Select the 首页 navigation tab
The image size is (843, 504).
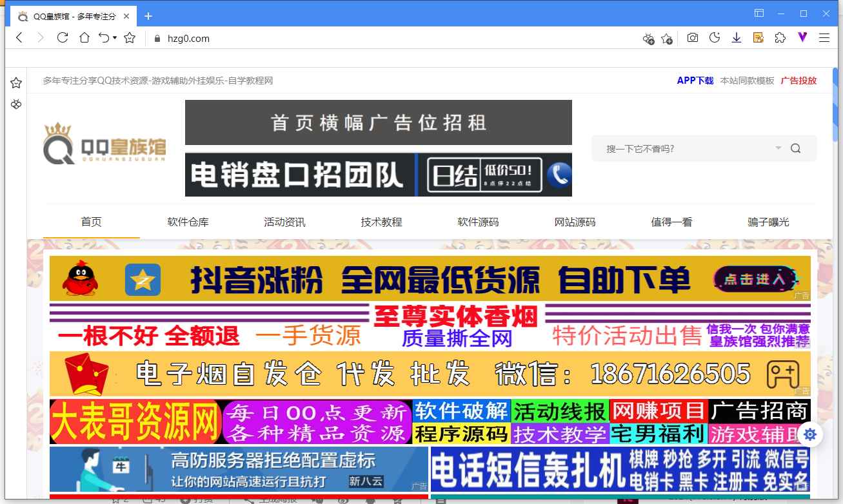[x=91, y=222]
